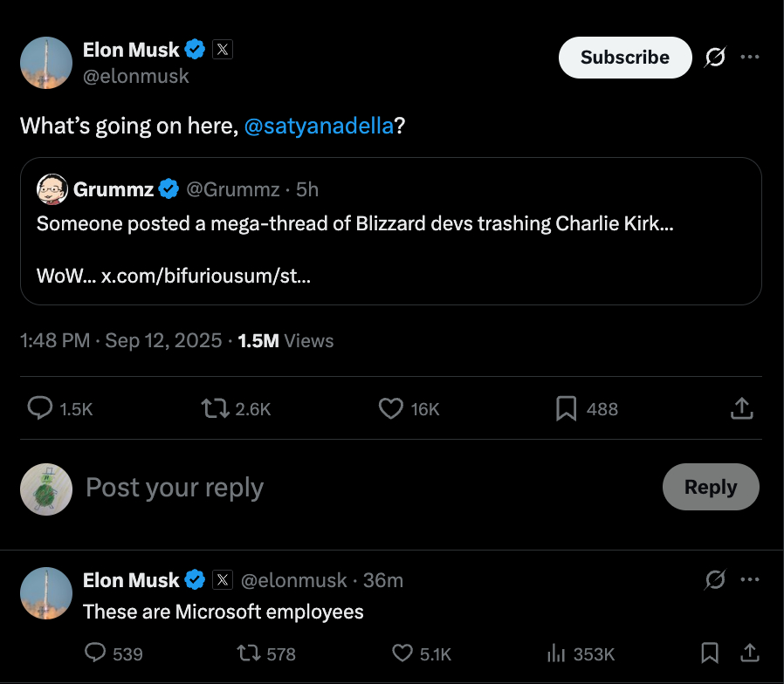Click in Post your reply field
Screen dimensions: 784x684
(x=349, y=487)
